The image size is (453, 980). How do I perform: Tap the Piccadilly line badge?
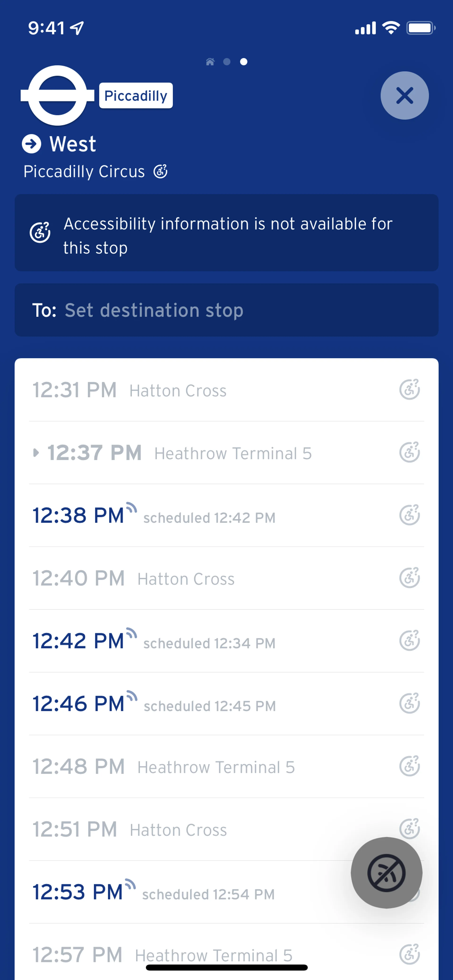tap(136, 95)
